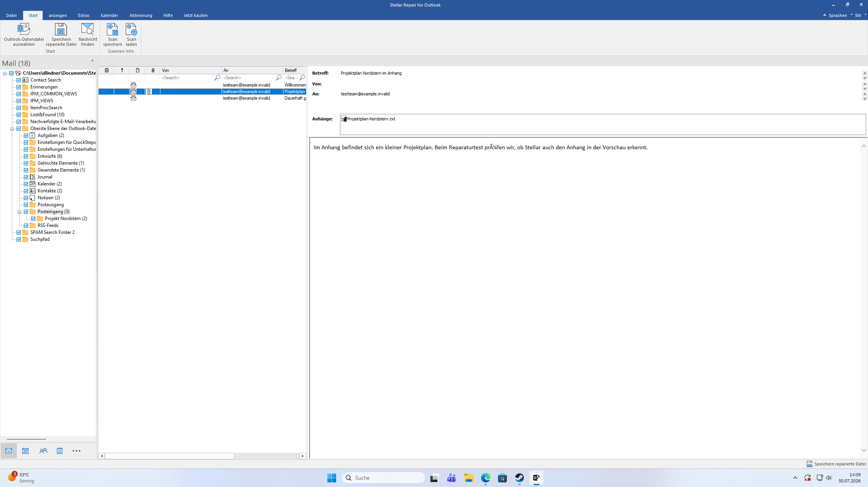
Task: Toggle the Entwürfe folder checkbox
Action: point(26,156)
